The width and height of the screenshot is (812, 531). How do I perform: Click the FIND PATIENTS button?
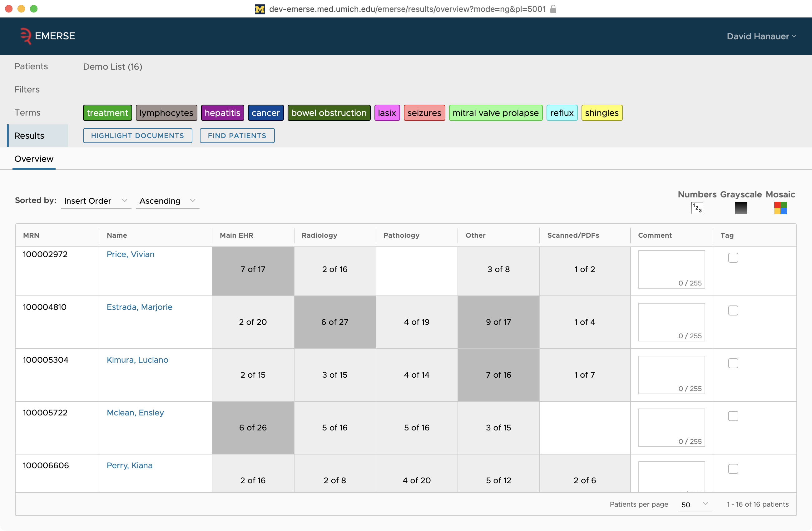point(237,135)
